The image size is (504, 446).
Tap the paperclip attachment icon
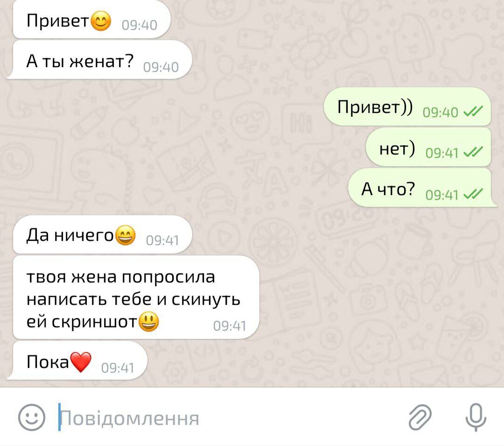pyautogui.click(x=420, y=418)
